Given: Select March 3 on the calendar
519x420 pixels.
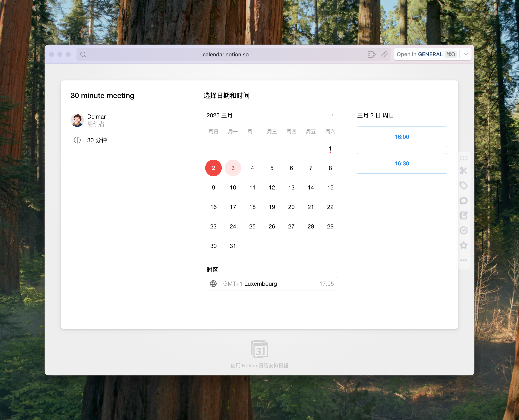Looking at the screenshot, I should click(233, 168).
